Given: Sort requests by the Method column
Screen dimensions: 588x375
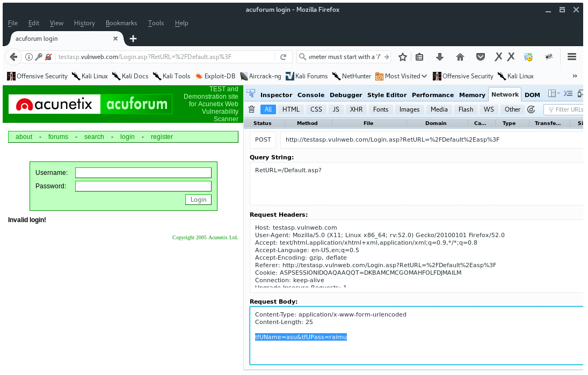Looking at the screenshot, I should (x=307, y=123).
